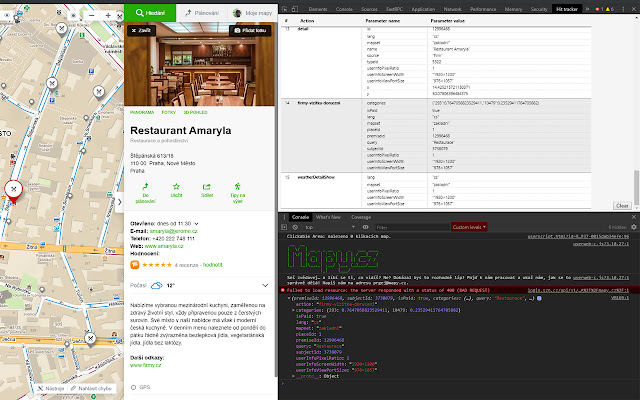Open Custom levels log dropdown
This screenshot has width=640, height=400.
click(x=469, y=227)
